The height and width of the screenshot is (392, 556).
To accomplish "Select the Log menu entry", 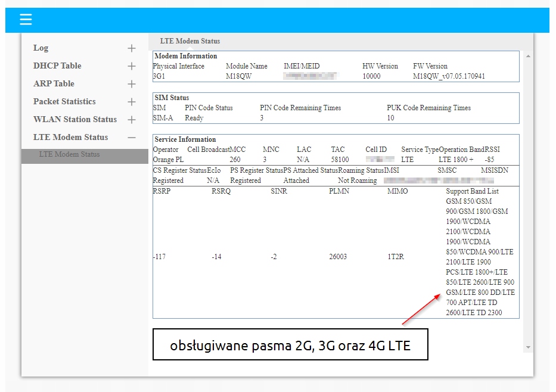I will [x=41, y=48].
